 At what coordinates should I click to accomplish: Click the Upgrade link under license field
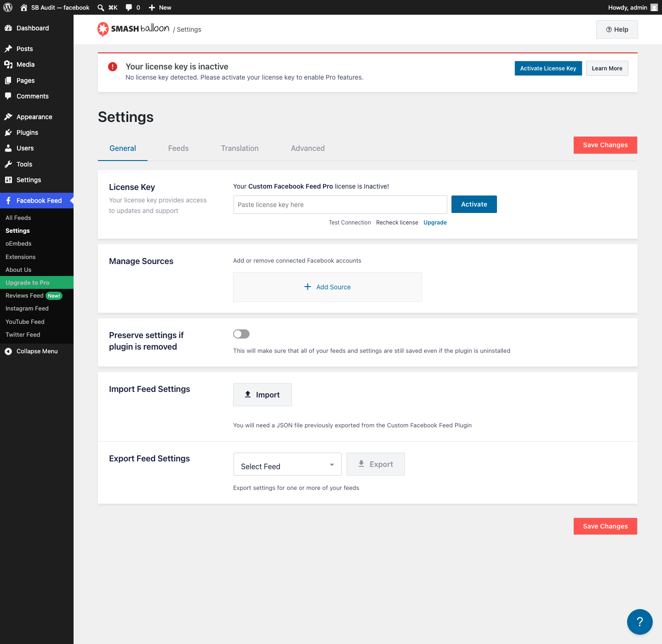[435, 223]
